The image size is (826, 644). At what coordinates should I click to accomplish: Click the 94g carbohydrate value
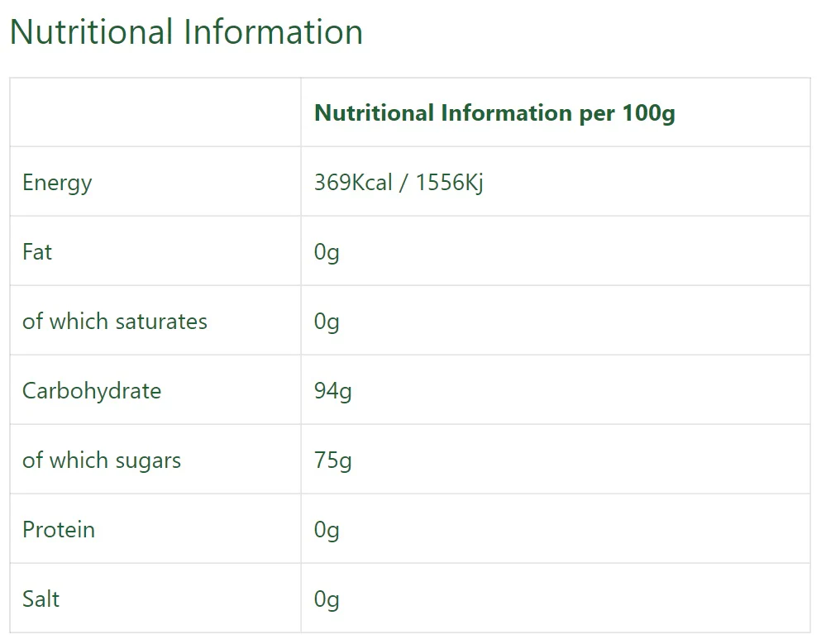pos(332,391)
